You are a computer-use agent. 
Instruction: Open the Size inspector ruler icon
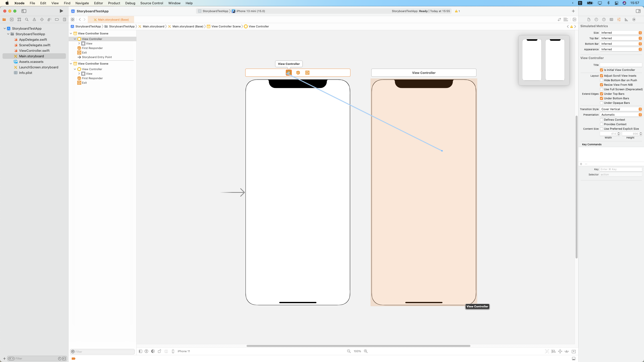click(626, 20)
